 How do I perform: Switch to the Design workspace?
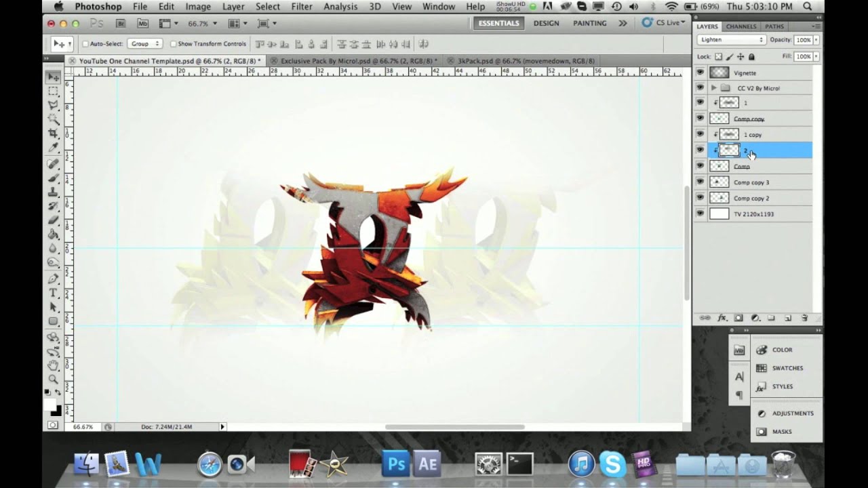(546, 23)
